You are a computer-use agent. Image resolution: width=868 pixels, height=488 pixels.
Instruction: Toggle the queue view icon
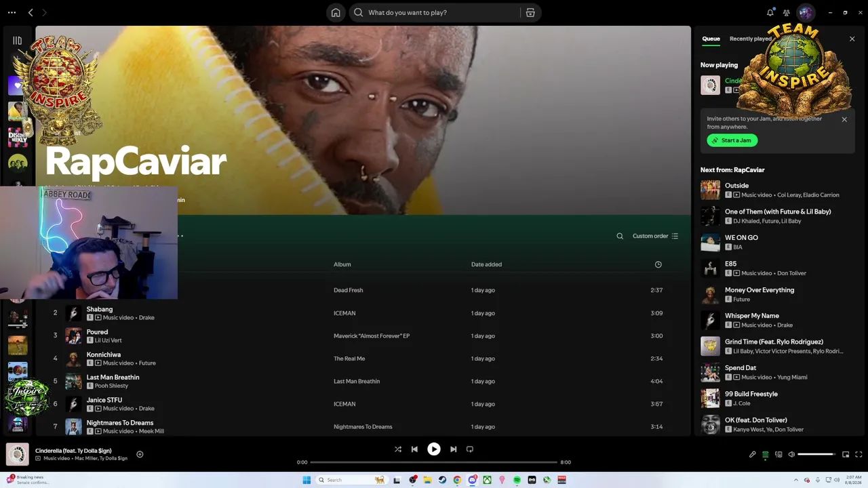point(766,454)
